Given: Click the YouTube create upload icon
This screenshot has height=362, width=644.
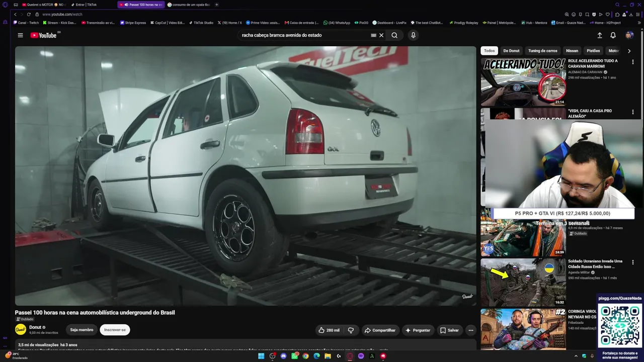Looking at the screenshot, I should (x=600, y=35).
